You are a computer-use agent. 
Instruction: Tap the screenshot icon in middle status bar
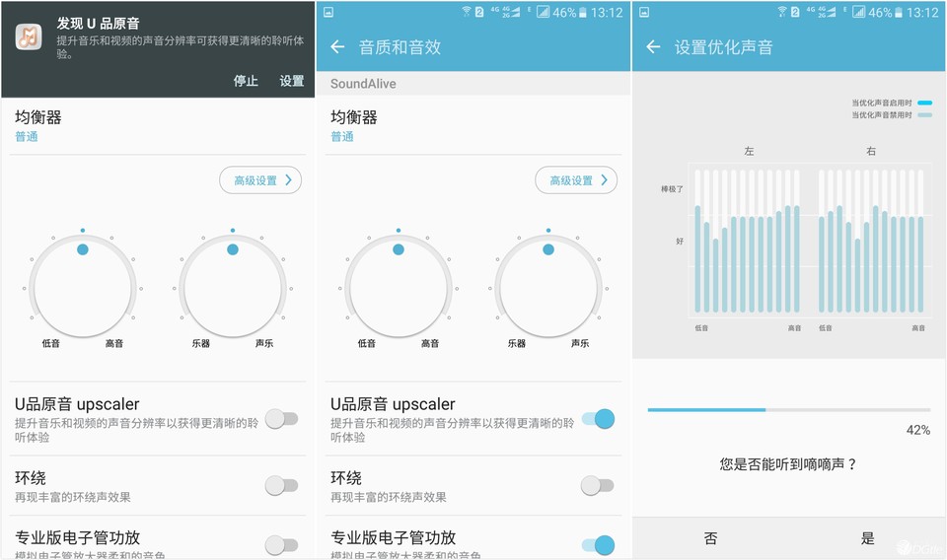click(328, 12)
